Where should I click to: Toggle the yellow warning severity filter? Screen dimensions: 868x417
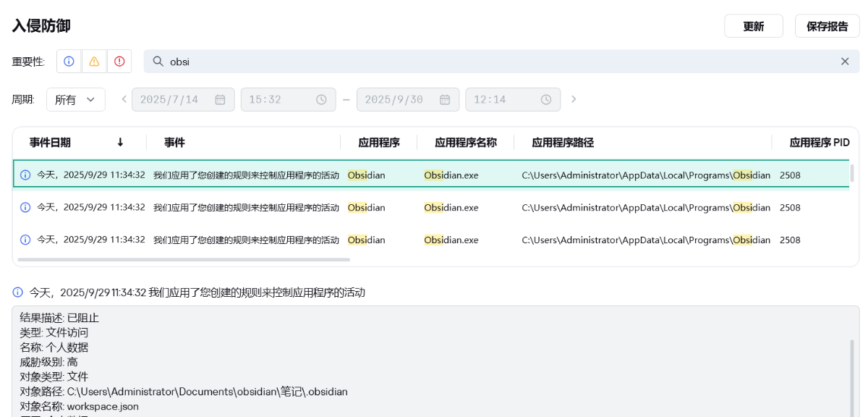point(94,62)
